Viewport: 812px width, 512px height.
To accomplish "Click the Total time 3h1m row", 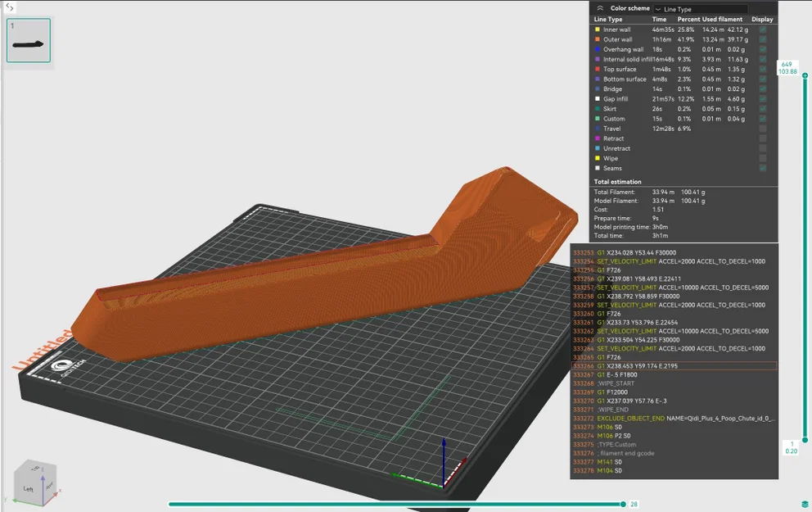I will click(x=631, y=236).
